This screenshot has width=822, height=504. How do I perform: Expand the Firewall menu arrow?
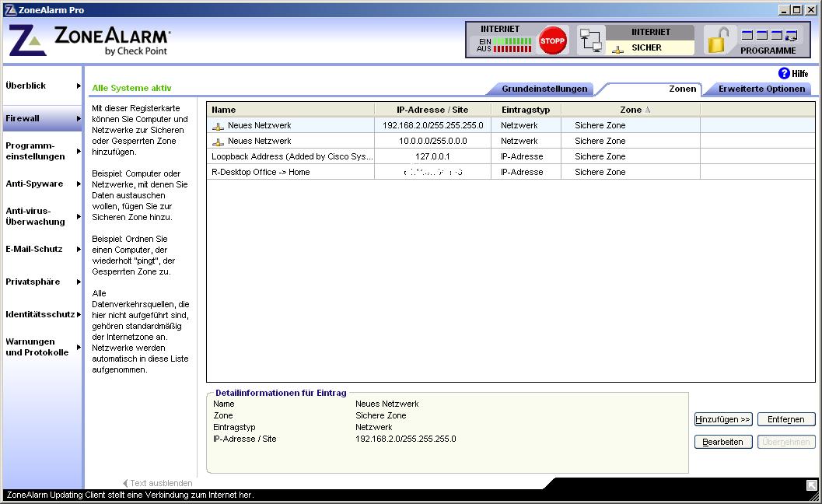[x=79, y=118]
